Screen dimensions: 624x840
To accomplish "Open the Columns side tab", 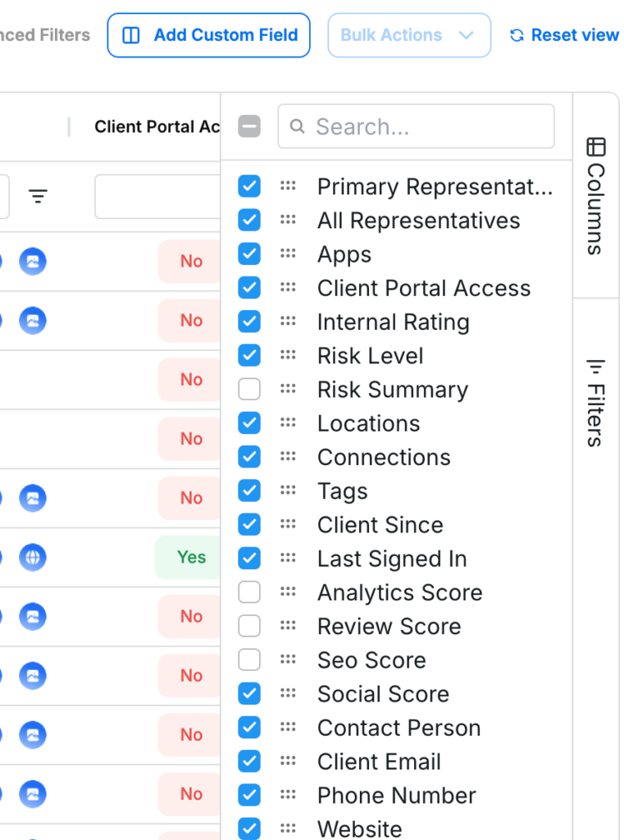I will tap(596, 196).
